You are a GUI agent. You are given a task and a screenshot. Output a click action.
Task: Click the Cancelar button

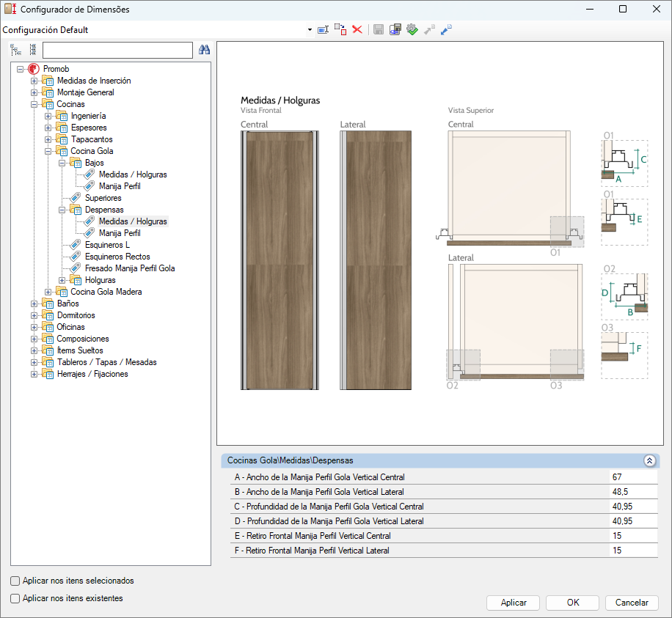click(x=632, y=603)
